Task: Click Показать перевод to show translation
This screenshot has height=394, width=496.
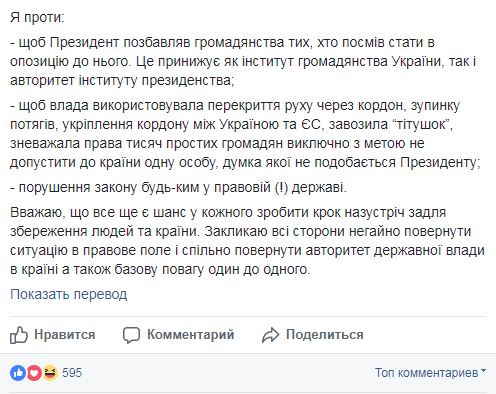Action: pyautogui.click(x=69, y=294)
